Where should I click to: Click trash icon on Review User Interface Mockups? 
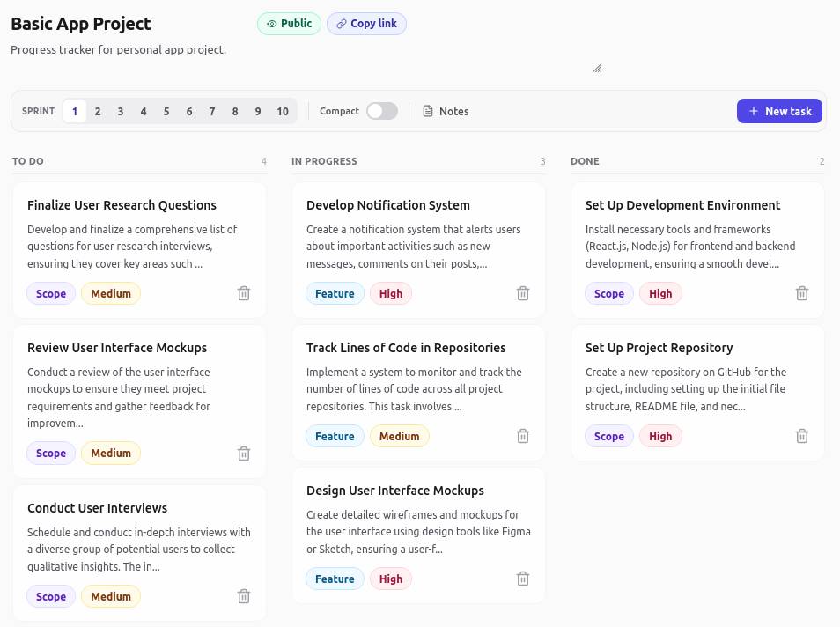(x=244, y=454)
